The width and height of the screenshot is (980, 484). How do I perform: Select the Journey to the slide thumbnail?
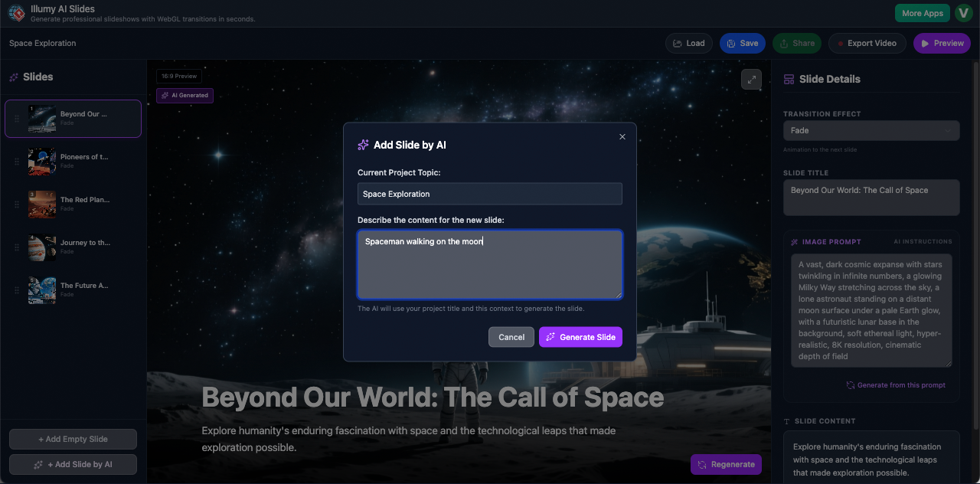tap(42, 247)
